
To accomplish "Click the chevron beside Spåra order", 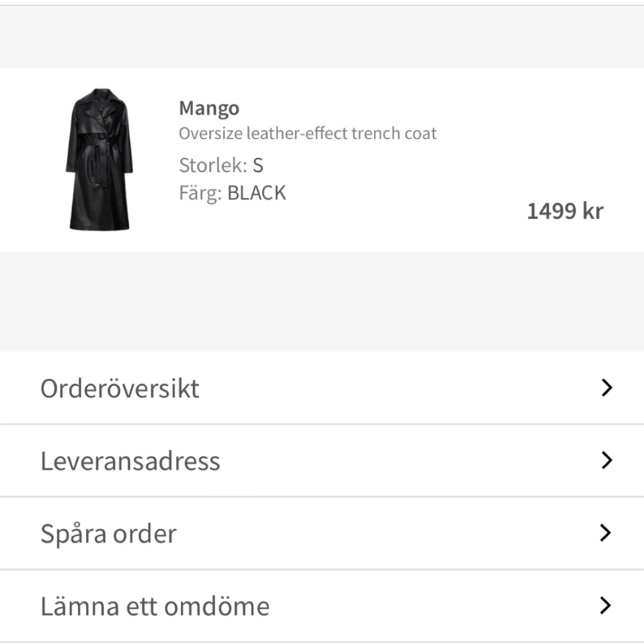I will (606, 533).
